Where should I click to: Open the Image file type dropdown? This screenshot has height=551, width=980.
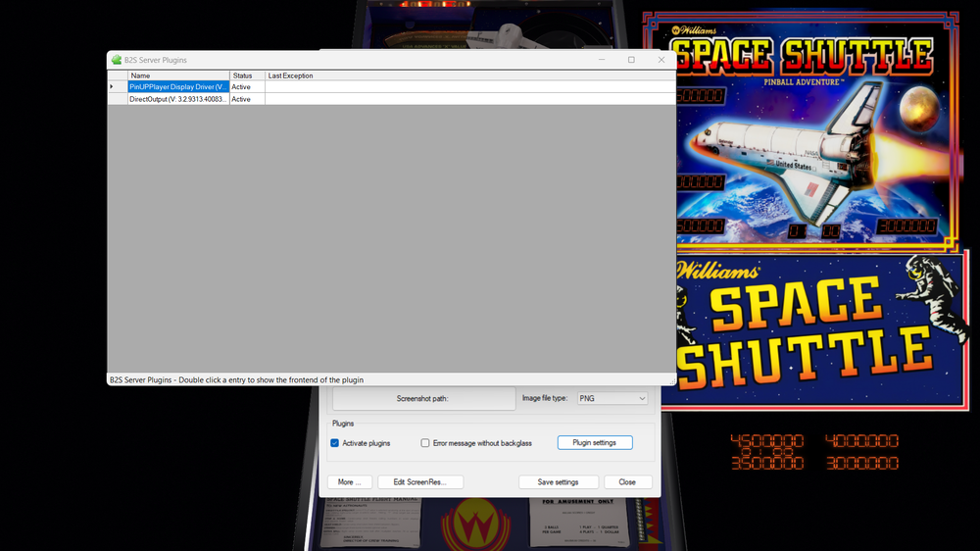pyautogui.click(x=612, y=398)
